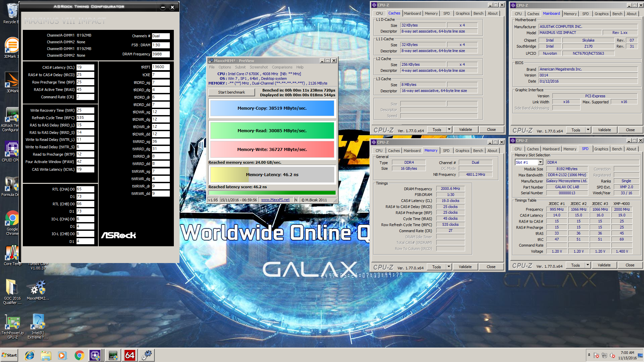Show hidden system tray icons
Viewport: 644px width, 362px height.
tap(589, 355)
